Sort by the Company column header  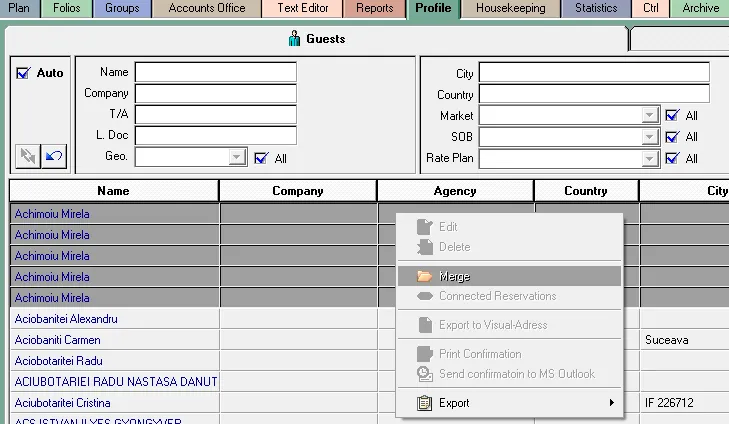click(x=298, y=191)
